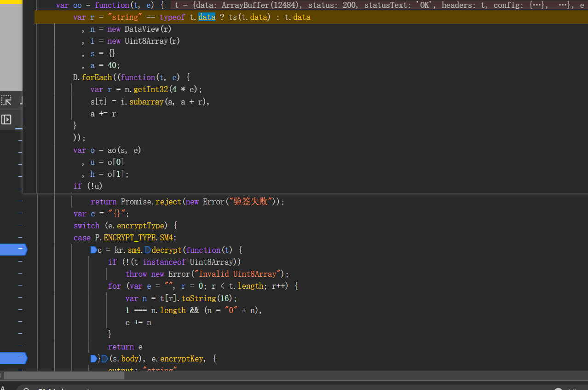Click 'subarray' method name
This screenshot has height=390, width=588.
(x=146, y=102)
